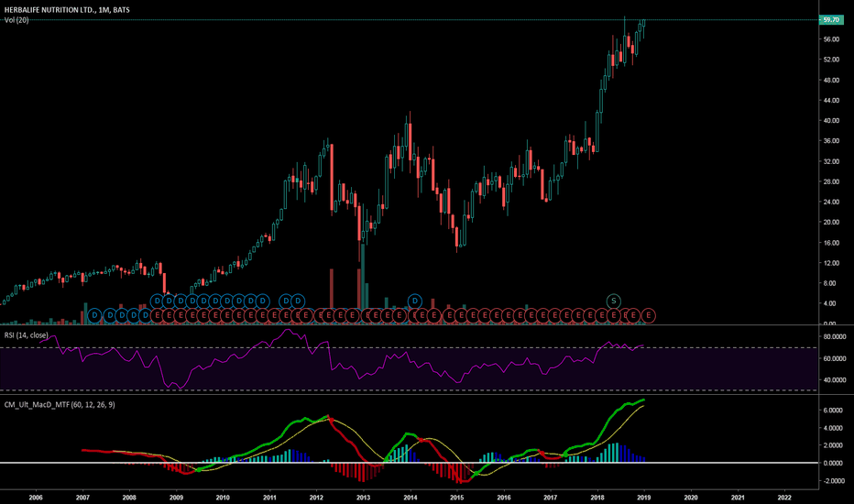Click the MACD 6.0000 axis value
Image resolution: width=854 pixels, height=504 pixels.
coord(833,411)
